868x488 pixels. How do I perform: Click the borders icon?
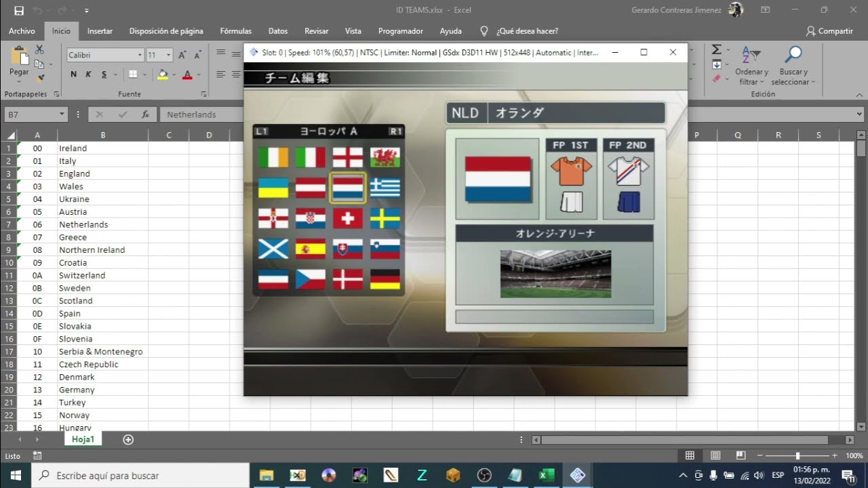pyautogui.click(x=133, y=75)
